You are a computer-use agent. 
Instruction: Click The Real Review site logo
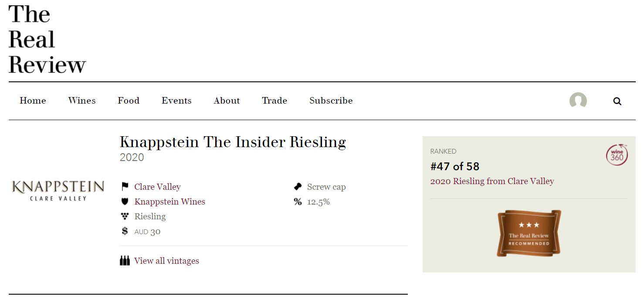47,39
